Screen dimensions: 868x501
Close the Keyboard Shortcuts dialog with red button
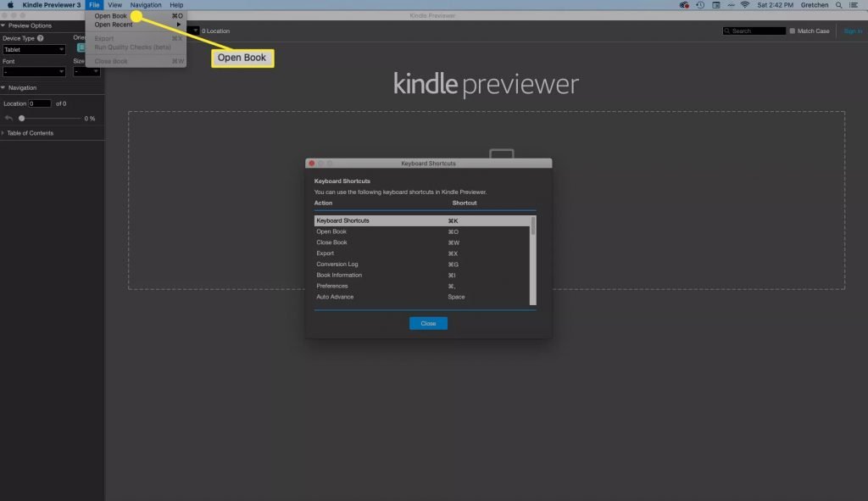(312, 164)
